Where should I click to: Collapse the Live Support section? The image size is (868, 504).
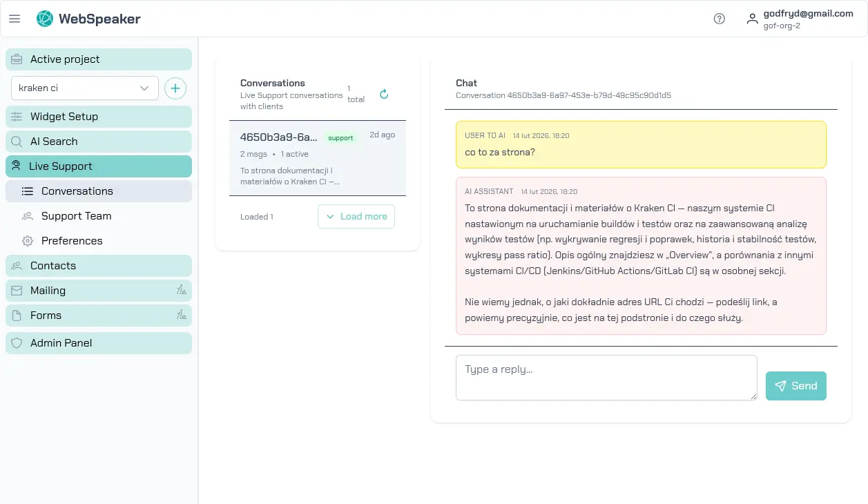coord(99,166)
